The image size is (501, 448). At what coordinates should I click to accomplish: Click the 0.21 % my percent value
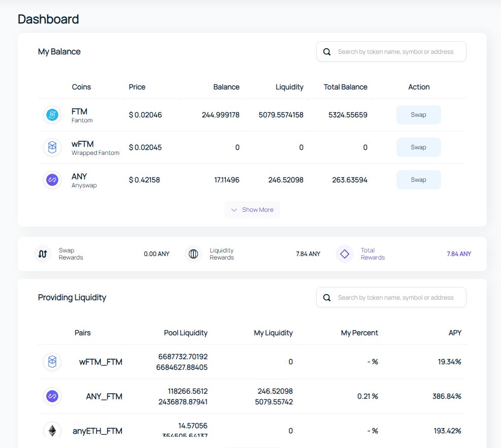point(368,396)
